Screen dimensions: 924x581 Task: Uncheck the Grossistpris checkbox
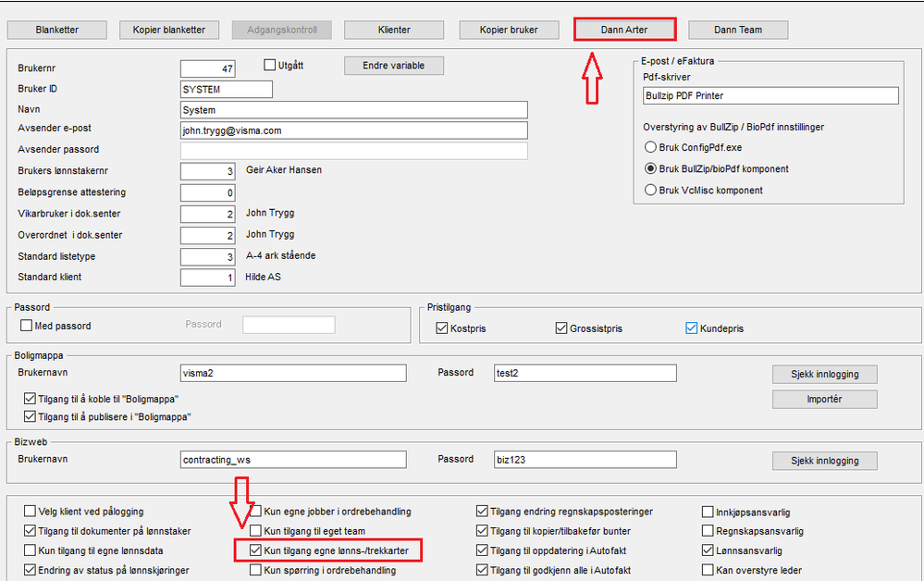click(561, 328)
